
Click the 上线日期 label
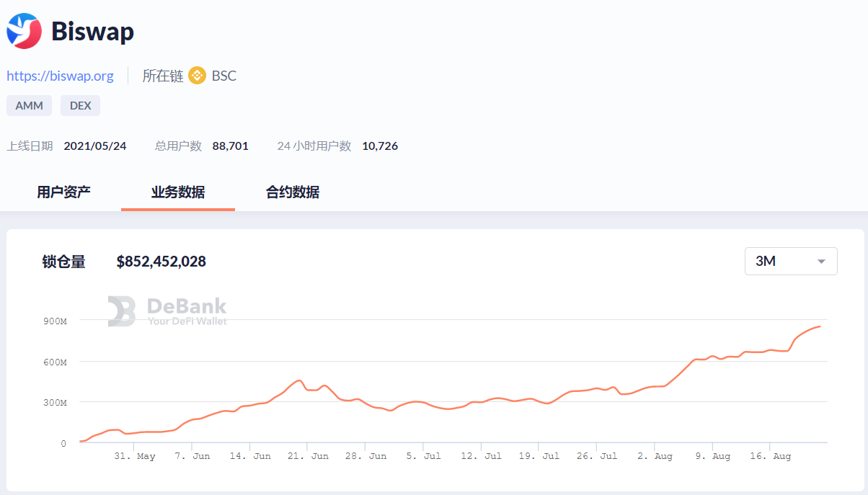coord(30,146)
